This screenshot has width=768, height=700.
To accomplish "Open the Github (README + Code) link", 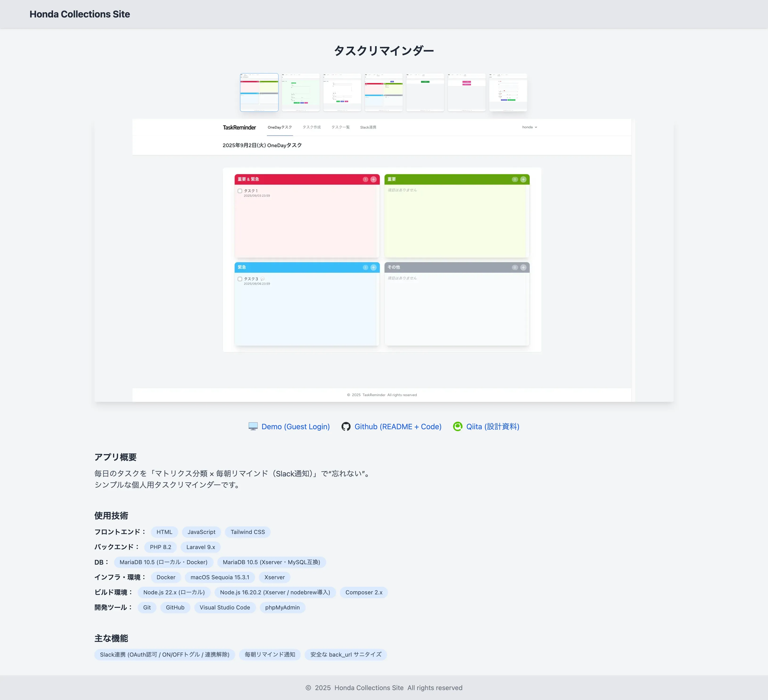I will (398, 426).
